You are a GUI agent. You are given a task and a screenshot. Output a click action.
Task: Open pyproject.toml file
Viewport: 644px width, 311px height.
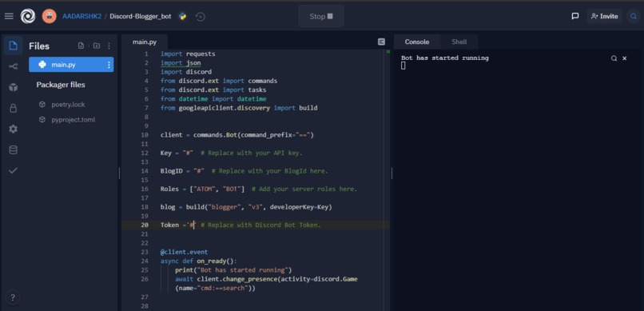(x=73, y=120)
